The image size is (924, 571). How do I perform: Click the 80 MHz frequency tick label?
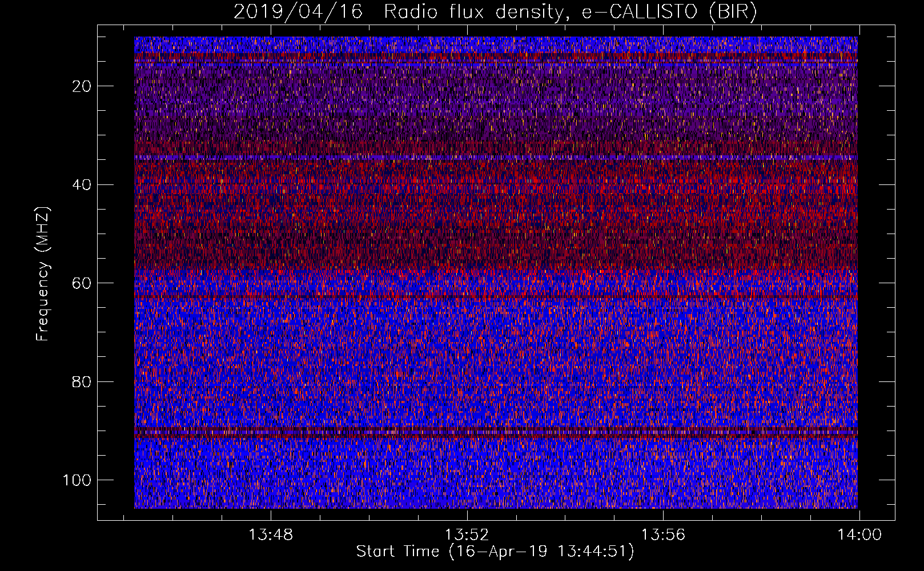tap(82, 381)
